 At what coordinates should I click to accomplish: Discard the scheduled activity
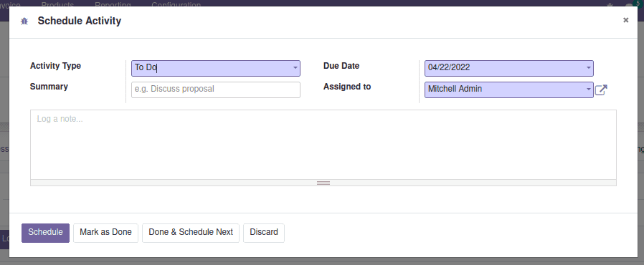[x=264, y=233]
